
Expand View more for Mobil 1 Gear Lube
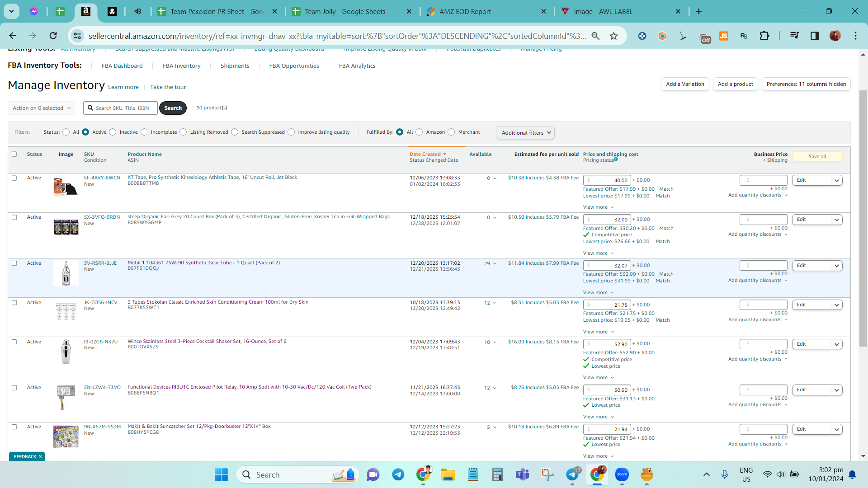tap(599, 292)
